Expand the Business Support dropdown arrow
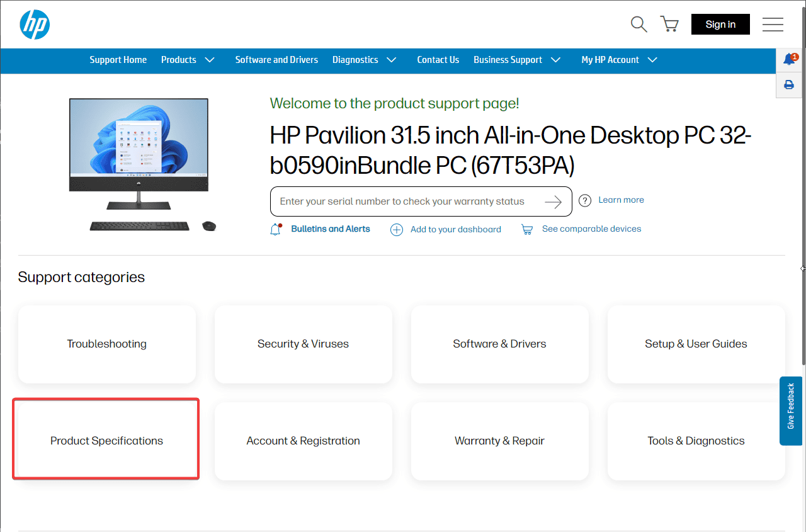Viewport: 806px width, 532px height. [x=555, y=60]
